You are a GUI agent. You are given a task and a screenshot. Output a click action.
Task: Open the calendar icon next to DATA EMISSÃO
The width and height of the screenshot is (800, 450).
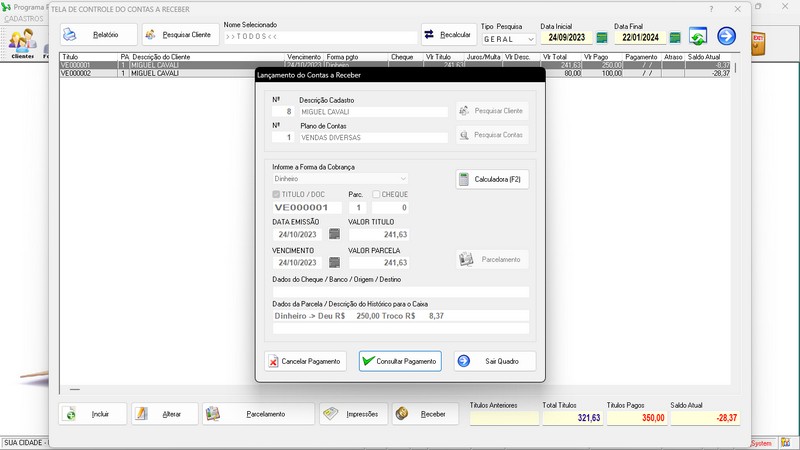pos(334,234)
